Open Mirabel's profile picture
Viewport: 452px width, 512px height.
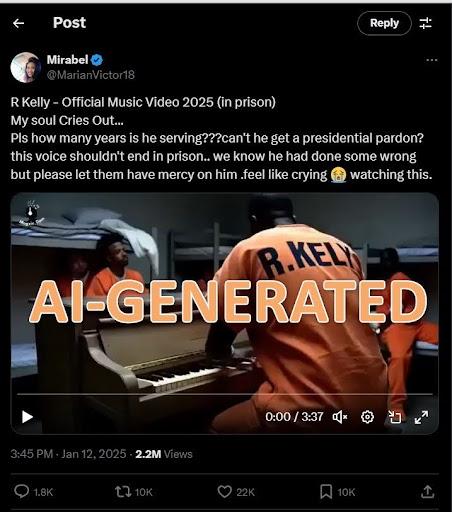26,67
